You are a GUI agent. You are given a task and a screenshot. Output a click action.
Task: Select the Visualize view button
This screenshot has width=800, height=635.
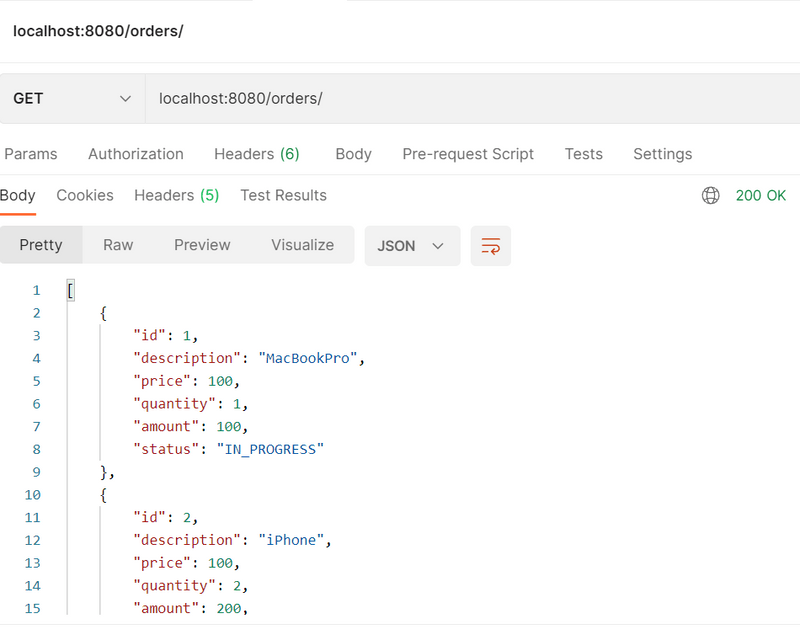click(302, 245)
